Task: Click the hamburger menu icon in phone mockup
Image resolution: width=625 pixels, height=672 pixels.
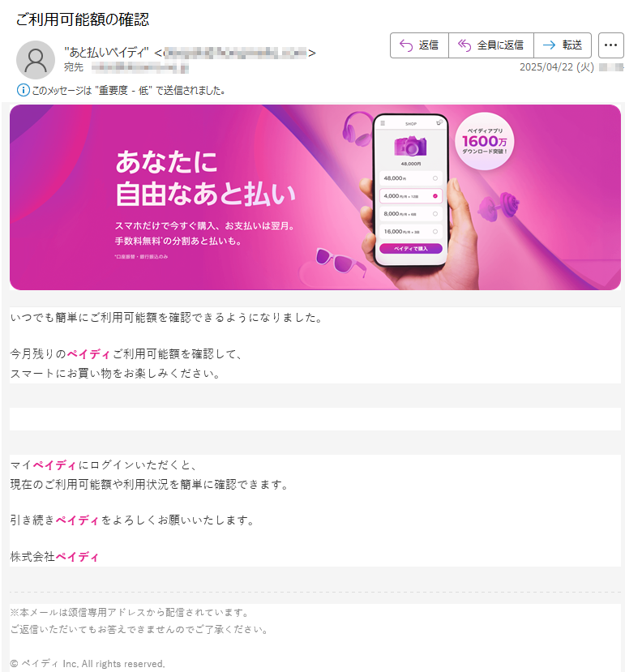Action: [x=383, y=123]
